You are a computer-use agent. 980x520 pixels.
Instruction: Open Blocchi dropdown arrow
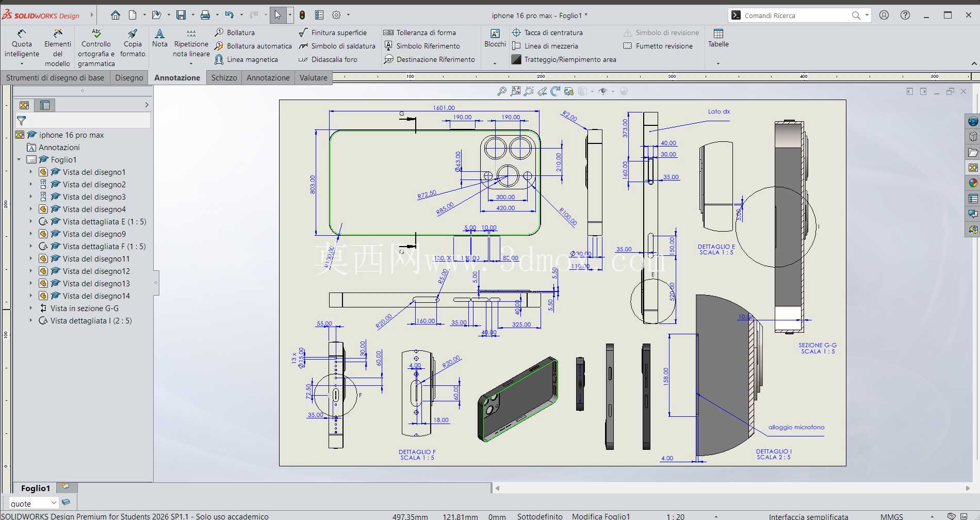[x=495, y=63]
